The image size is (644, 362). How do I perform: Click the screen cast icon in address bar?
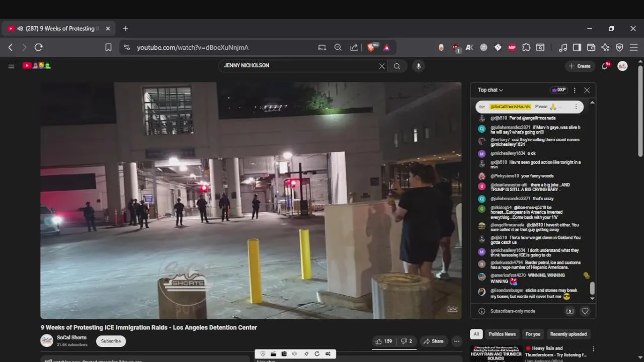(322, 47)
